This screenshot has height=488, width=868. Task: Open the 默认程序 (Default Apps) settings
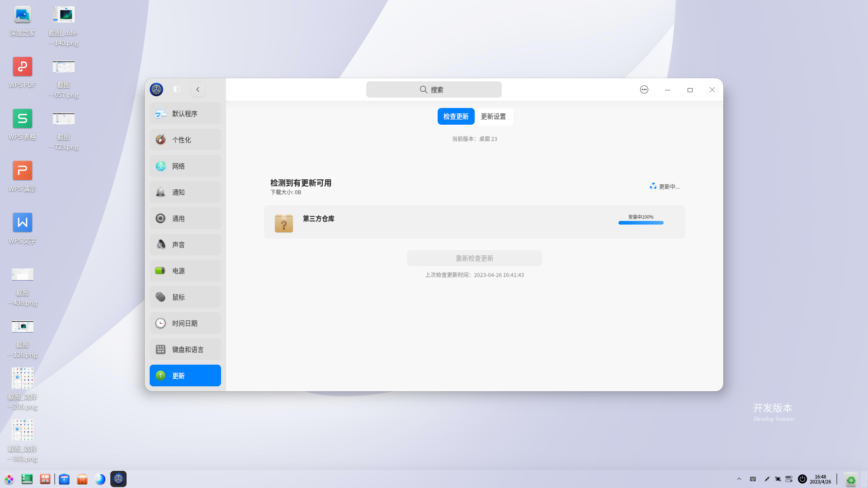[185, 113]
